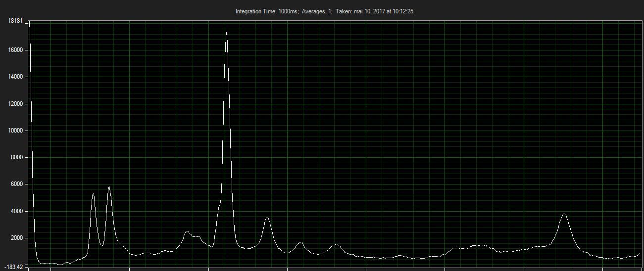Viewport: 644px width, 271px height.
Task: Click the y-axis label 4000
Action: coord(17,211)
